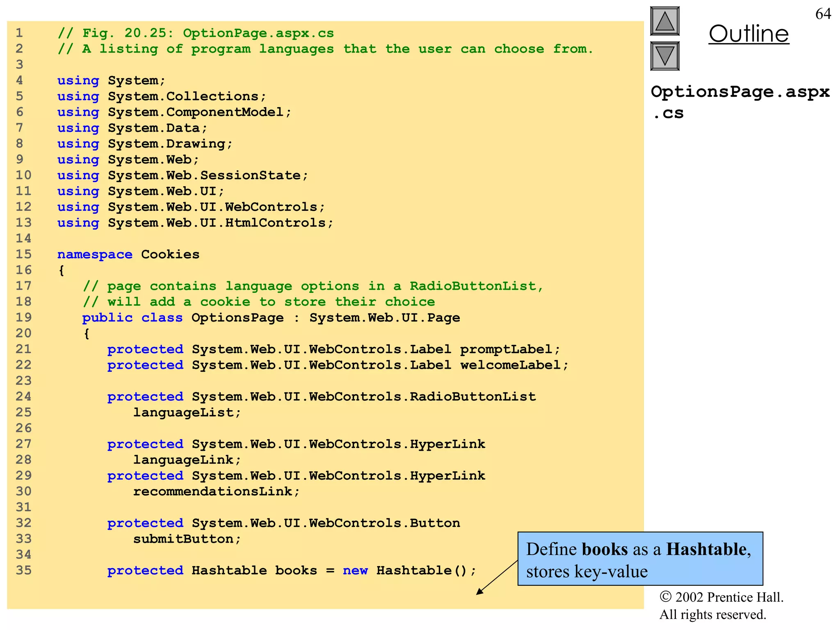Select the 'using System.Web;' line
This screenshot has height=630, width=840.
click(128, 160)
